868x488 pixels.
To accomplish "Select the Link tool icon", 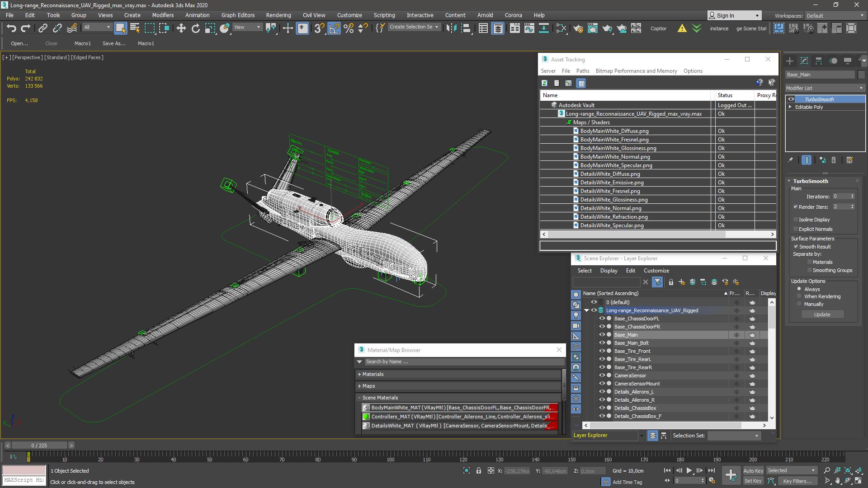I will coord(42,28).
